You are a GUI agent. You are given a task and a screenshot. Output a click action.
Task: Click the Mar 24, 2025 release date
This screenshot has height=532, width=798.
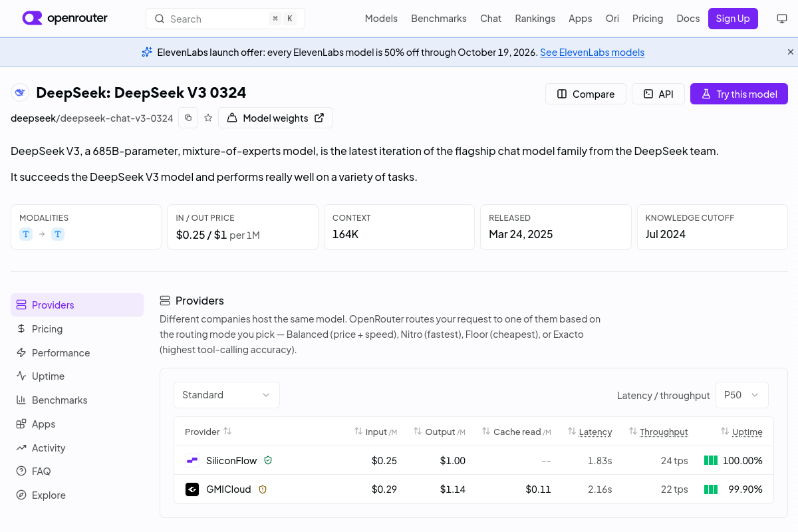click(x=521, y=234)
